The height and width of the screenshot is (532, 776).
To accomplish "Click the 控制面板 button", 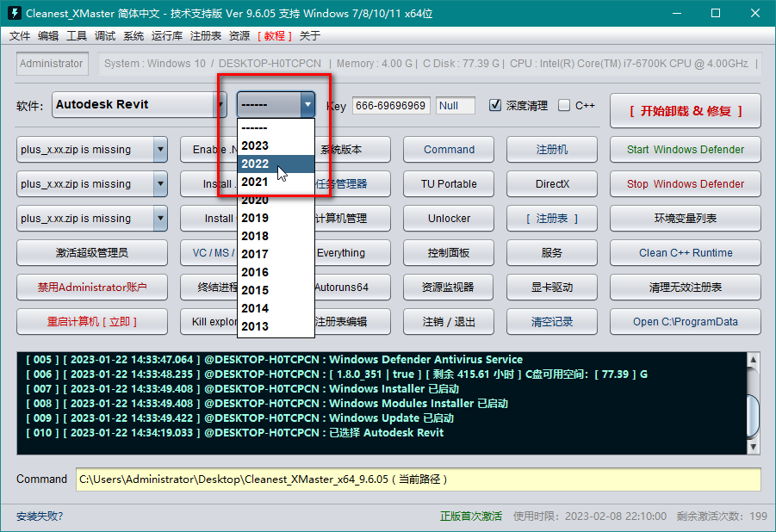I will 449,253.
